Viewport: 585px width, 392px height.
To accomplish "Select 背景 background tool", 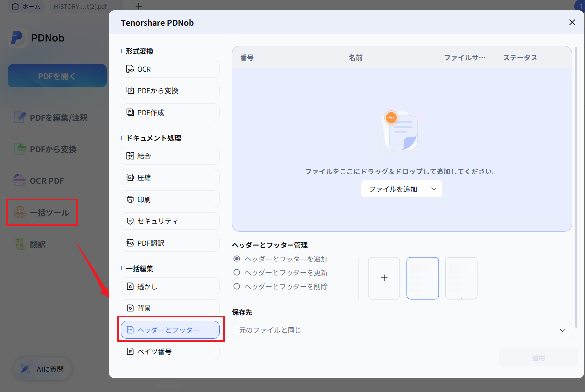I will coord(170,308).
